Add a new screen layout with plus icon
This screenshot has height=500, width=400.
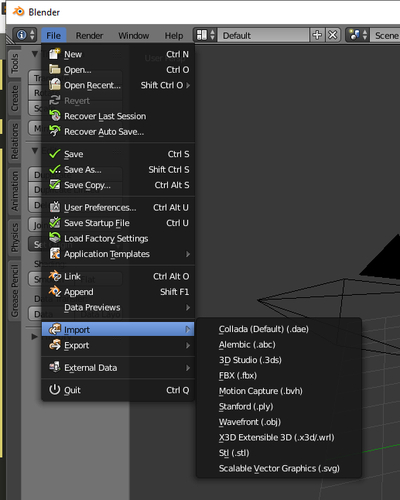click(317, 35)
